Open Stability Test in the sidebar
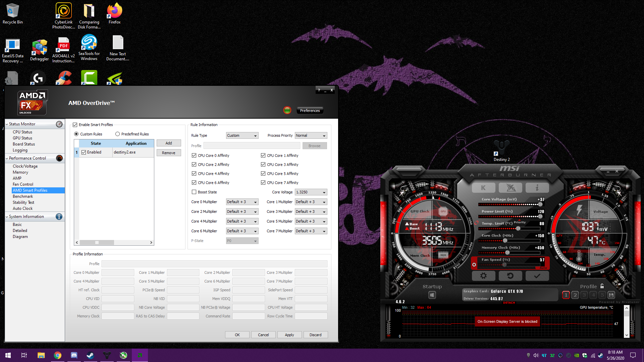The width and height of the screenshot is (644, 362). tap(23, 202)
